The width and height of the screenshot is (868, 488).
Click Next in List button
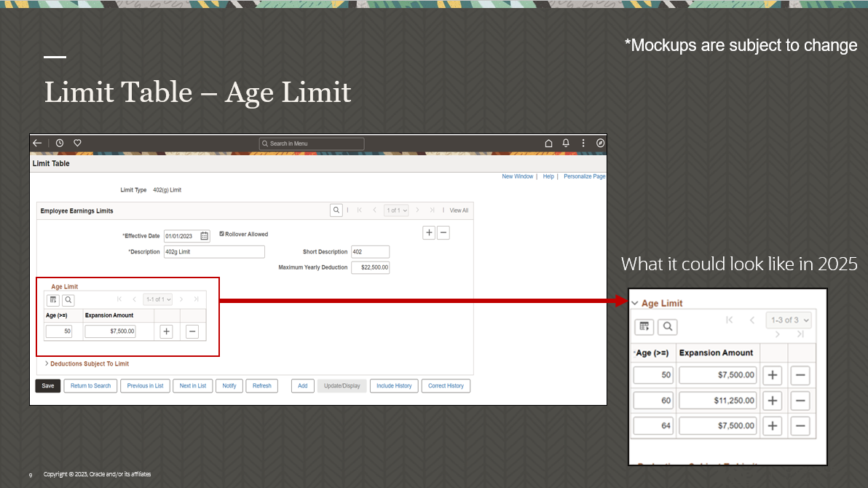click(193, 385)
